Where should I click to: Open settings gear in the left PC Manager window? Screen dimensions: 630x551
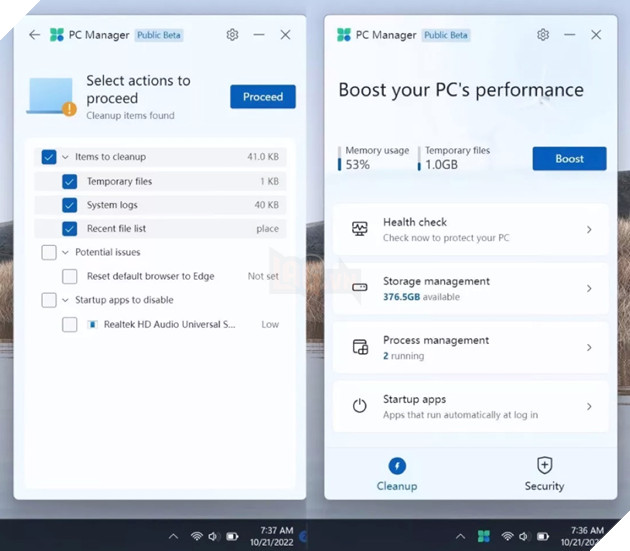tap(232, 35)
